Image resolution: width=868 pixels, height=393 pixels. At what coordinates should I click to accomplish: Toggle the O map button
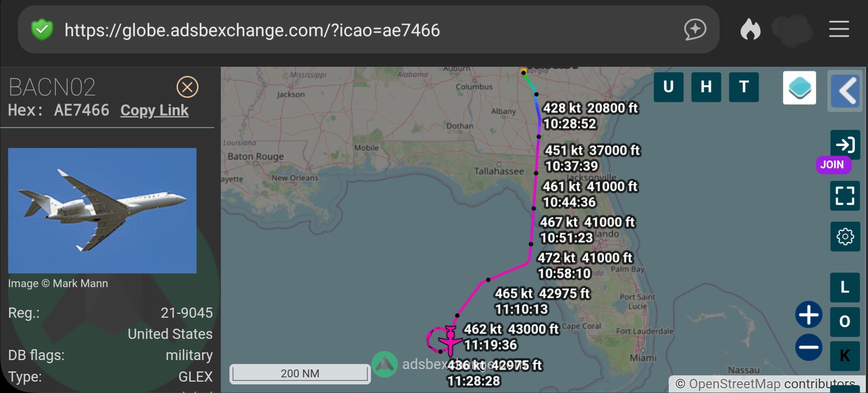click(x=845, y=322)
